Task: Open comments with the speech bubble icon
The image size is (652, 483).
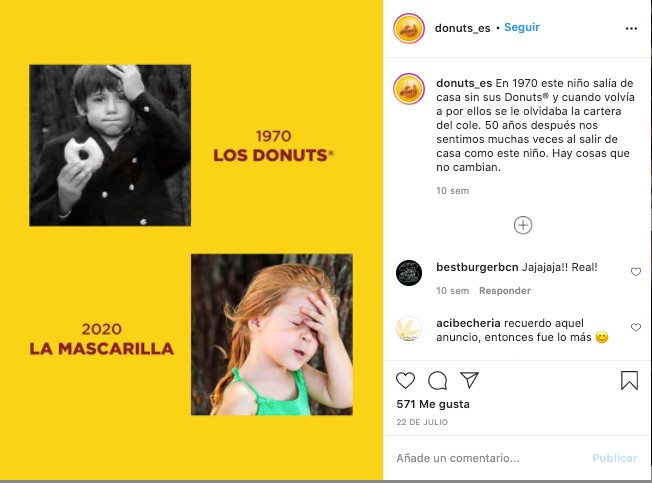Action: point(437,380)
